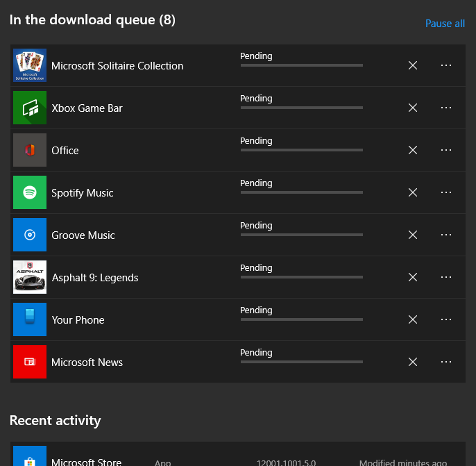Click Pending status of Microsoft News
The image size is (476, 466).
click(x=256, y=353)
